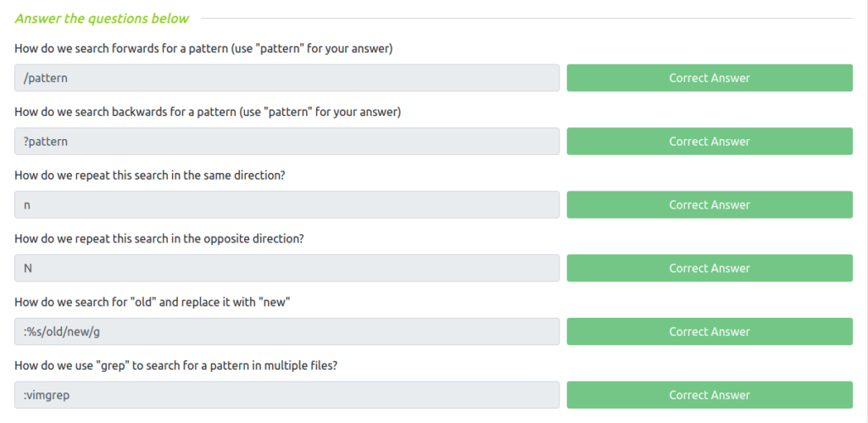Click the search backwards question text

pyautogui.click(x=208, y=113)
